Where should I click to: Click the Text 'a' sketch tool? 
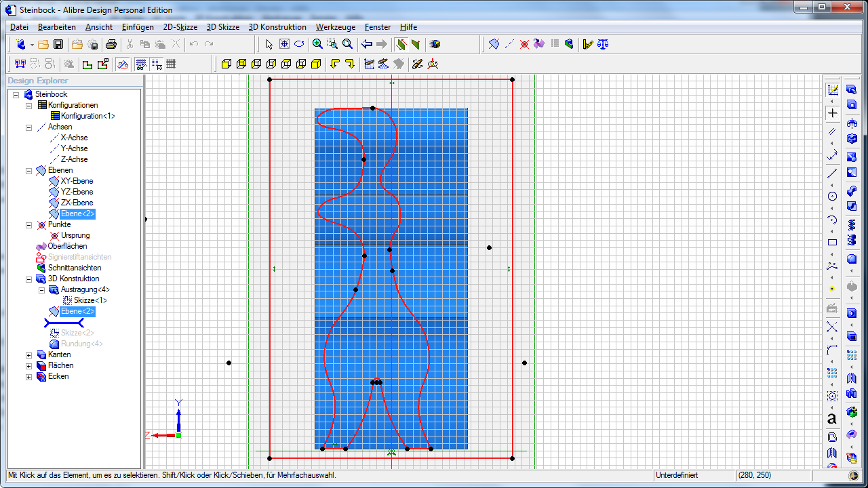(832, 419)
